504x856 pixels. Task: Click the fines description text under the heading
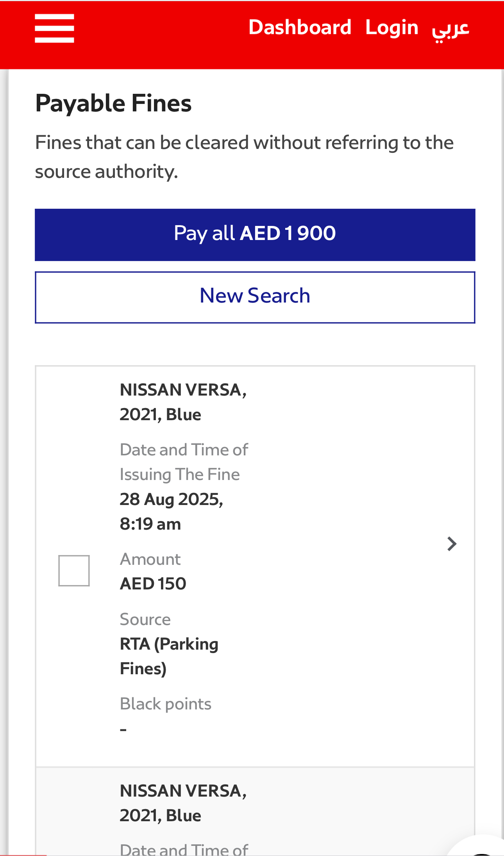click(x=244, y=157)
